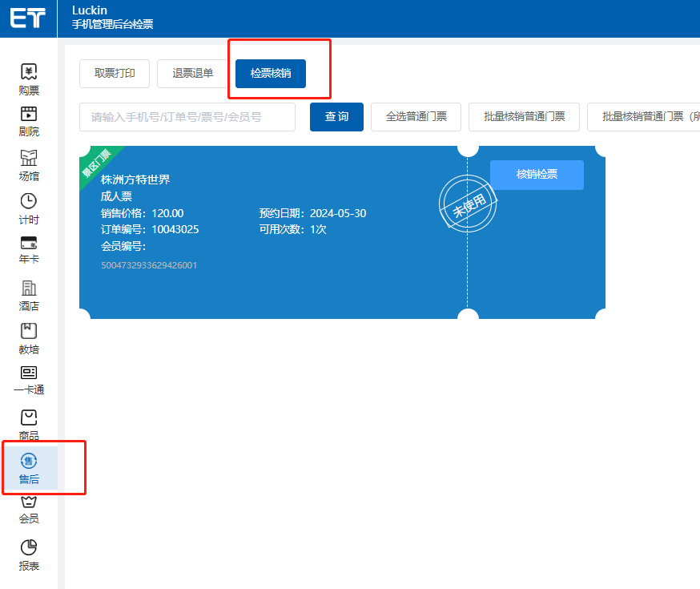Open the 购票 ticket purchase icon

[29, 72]
